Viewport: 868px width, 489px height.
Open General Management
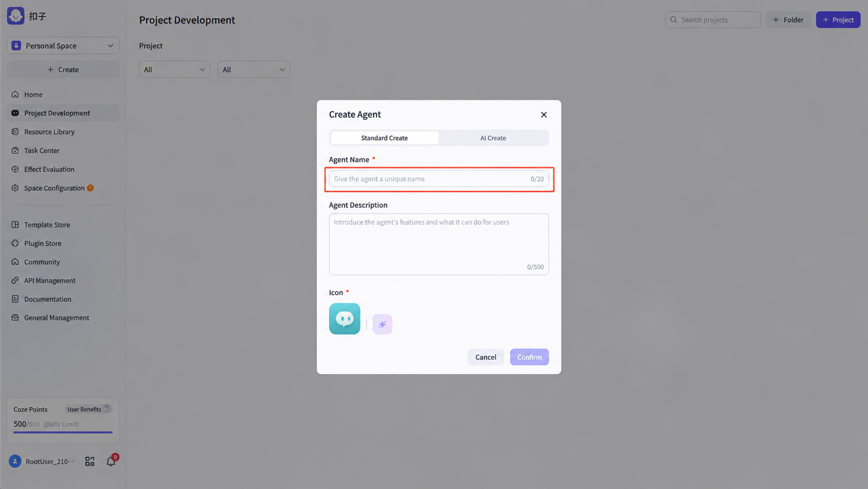pyautogui.click(x=63, y=318)
